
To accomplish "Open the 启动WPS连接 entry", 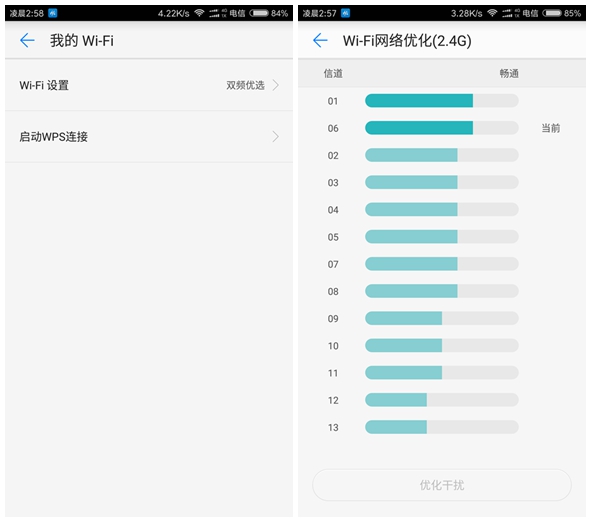I will 149,136.
